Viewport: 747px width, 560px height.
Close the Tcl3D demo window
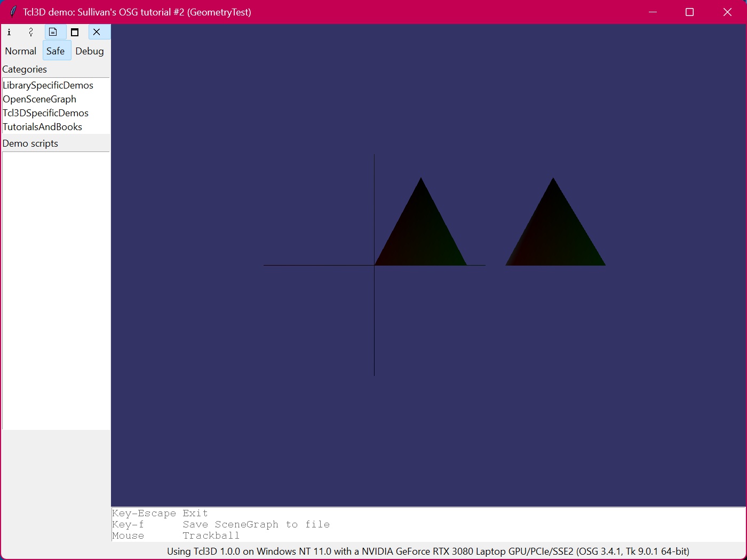coord(727,12)
